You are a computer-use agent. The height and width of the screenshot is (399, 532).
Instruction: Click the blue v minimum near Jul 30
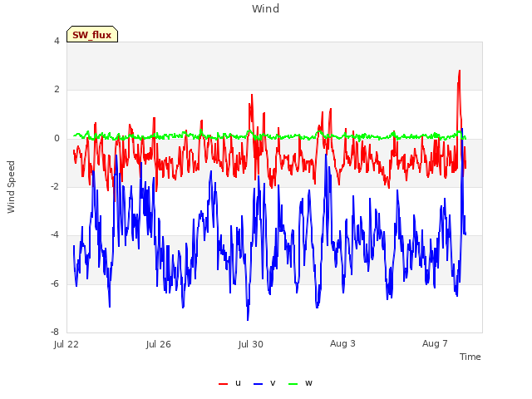pos(248,319)
